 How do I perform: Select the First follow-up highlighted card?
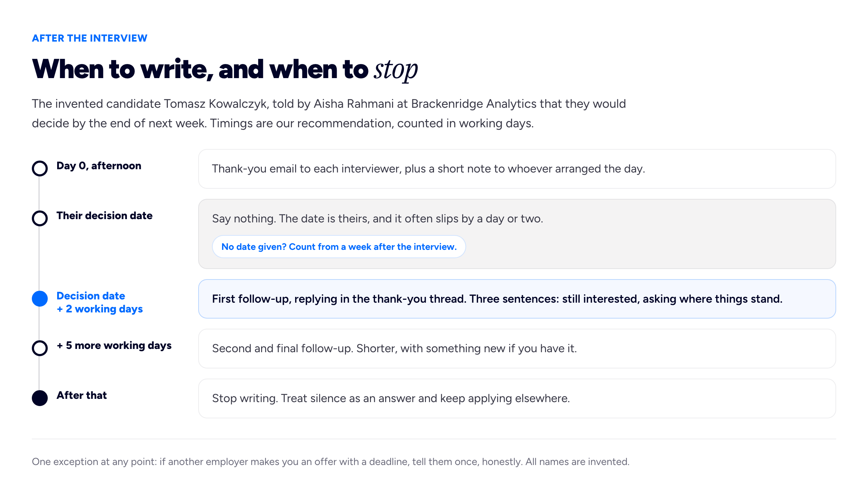[x=517, y=299]
